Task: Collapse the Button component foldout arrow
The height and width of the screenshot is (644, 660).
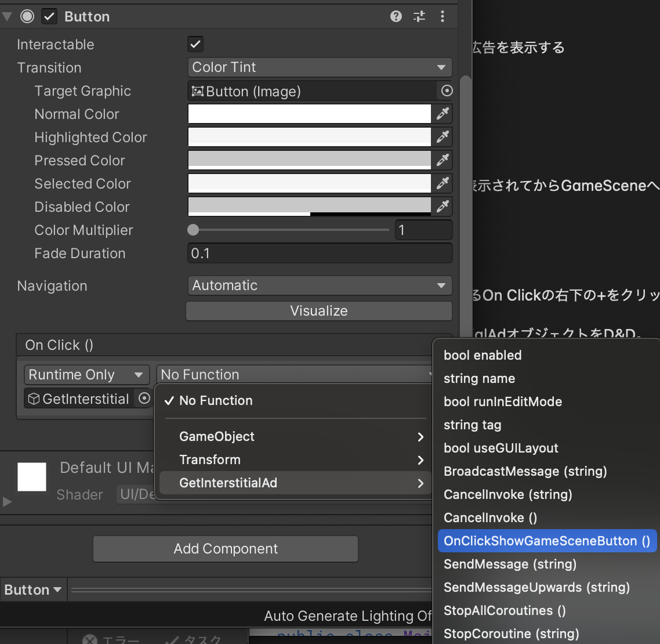Action: pos(6,16)
